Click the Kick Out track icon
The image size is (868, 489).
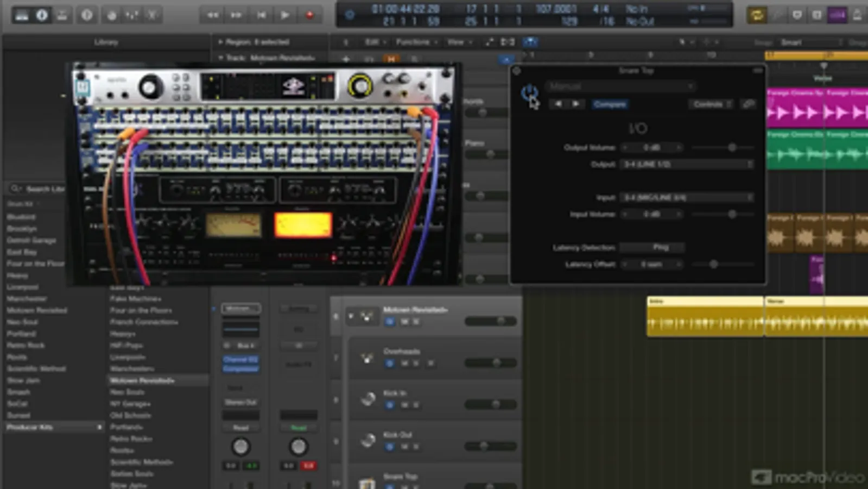pyautogui.click(x=368, y=441)
